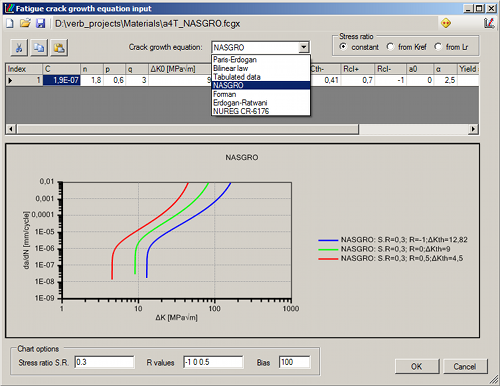
Task: Copy the selected cells icon
Action: click(x=39, y=48)
